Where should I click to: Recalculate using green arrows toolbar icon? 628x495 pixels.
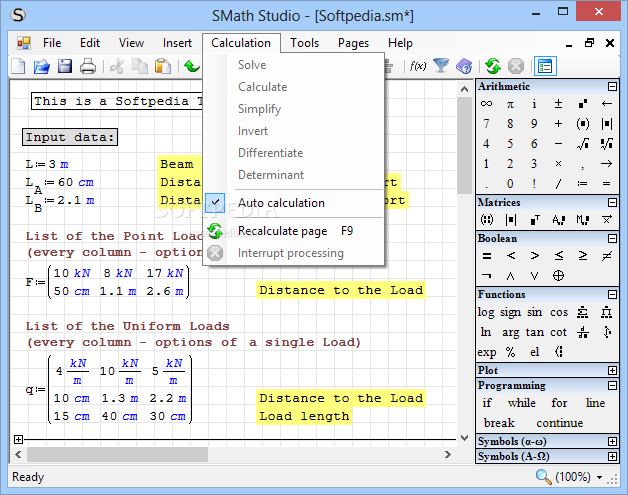[x=493, y=66]
